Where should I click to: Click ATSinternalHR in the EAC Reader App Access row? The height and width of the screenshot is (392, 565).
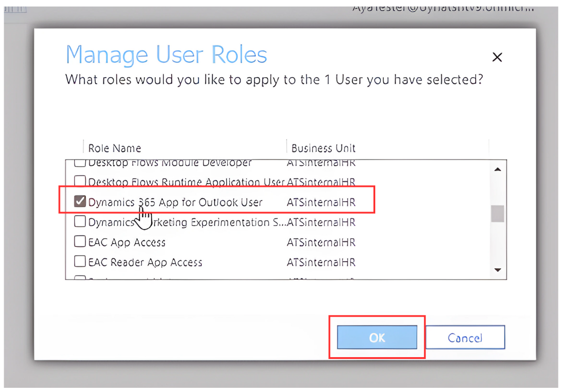(x=321, y=262)
